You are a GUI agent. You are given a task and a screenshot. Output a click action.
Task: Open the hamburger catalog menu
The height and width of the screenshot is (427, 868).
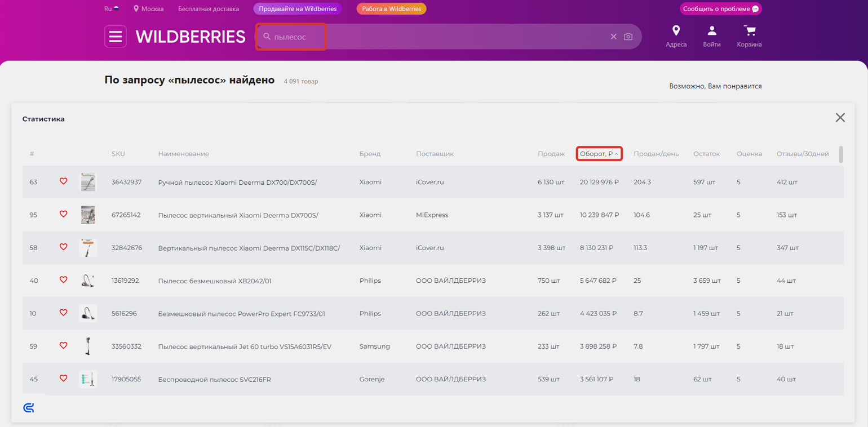[116, 37]
